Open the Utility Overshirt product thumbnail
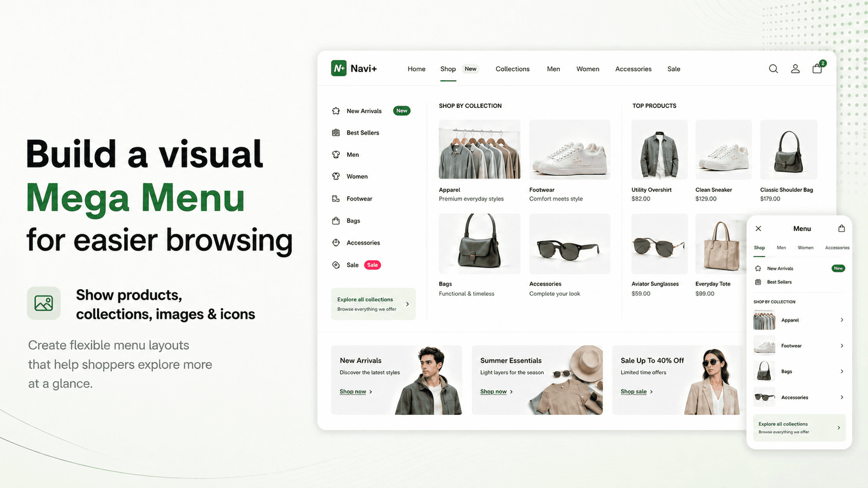The height and width of the screenshot is (488, 868). (660, 150)
